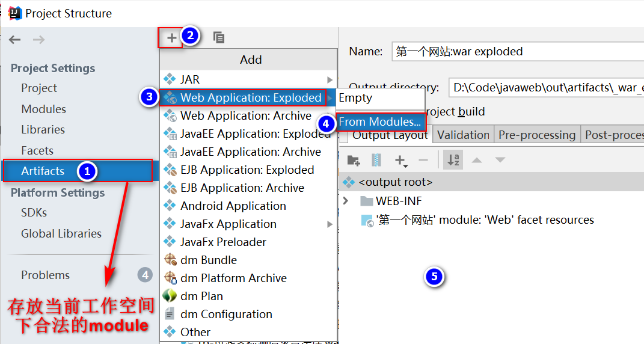Click the IntelliJ IDEA logo icon
The width and height of the screenshot is (644, 344).
tap(15, 13)
